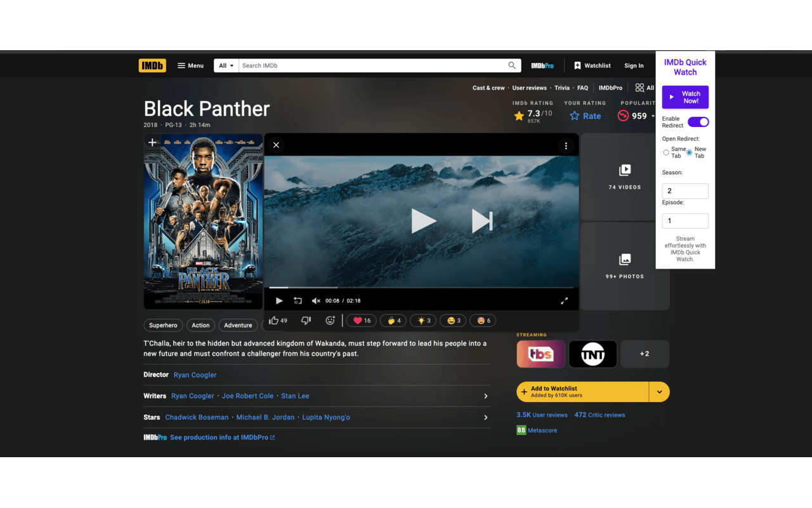
Task: Focus the Search IMDb input field
Action: pos(372,65)
